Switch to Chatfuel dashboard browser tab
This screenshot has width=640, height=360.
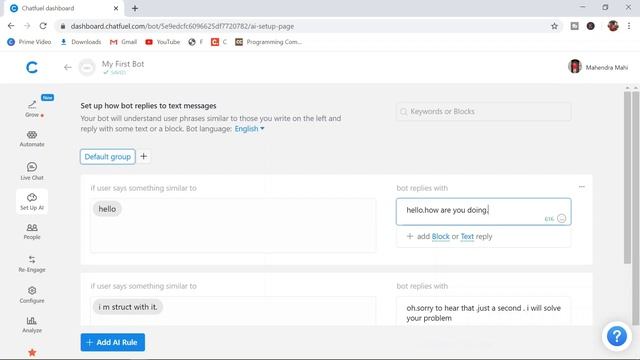[x=63, y=8]
